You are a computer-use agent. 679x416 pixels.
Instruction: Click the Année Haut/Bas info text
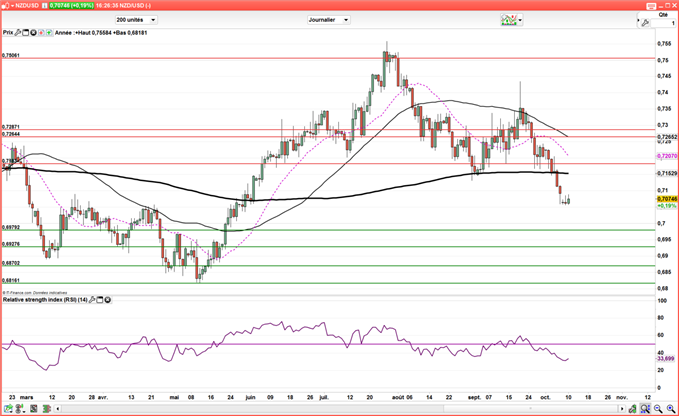[x=101, y=32]
